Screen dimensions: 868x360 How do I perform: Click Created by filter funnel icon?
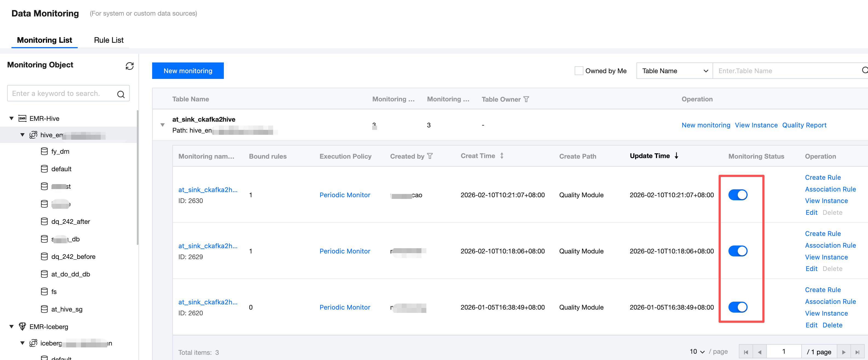click(430, 156)
